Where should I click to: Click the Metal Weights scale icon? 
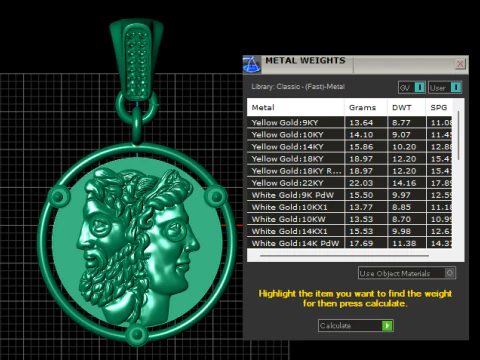click(252, 64)
